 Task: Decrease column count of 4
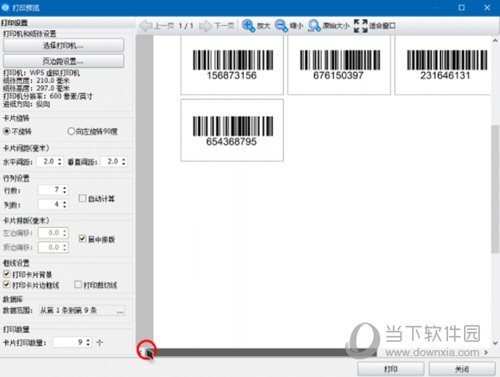pos(65,206)
